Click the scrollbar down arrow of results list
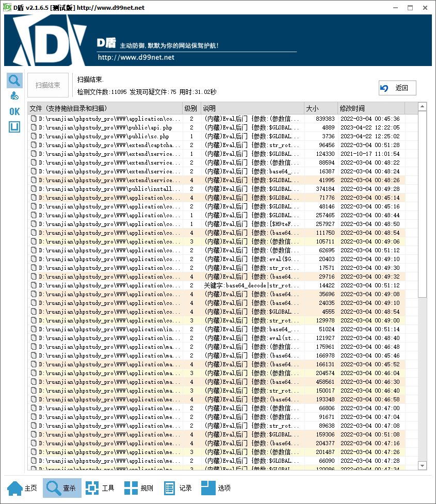 [422, 465]
